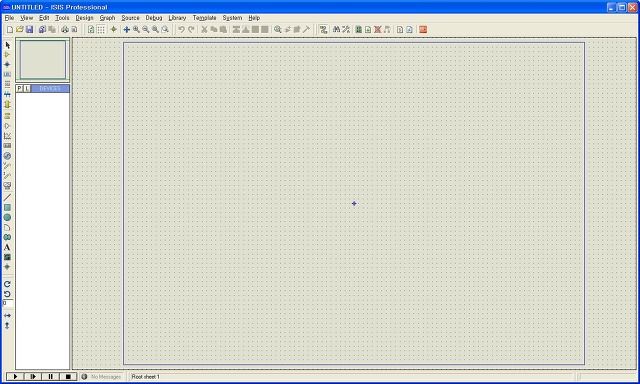Viewport: 640px width, 384px height.
Task: Select the Device Pins Mode tool
Action: pos(7,126)
